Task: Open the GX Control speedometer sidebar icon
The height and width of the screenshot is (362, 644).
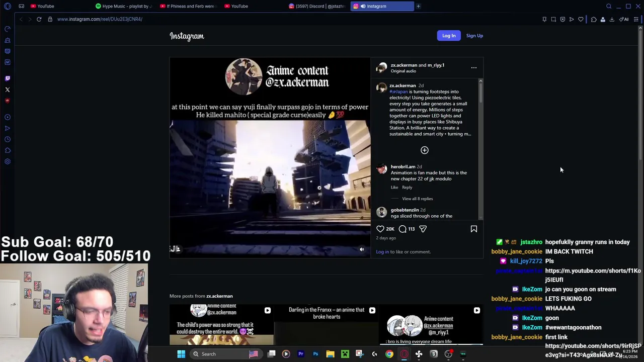Action: 8,29
